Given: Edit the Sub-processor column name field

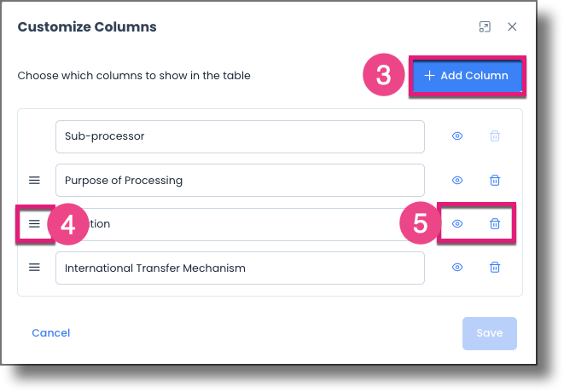Looking at the screenshot, I should (240, 136).
